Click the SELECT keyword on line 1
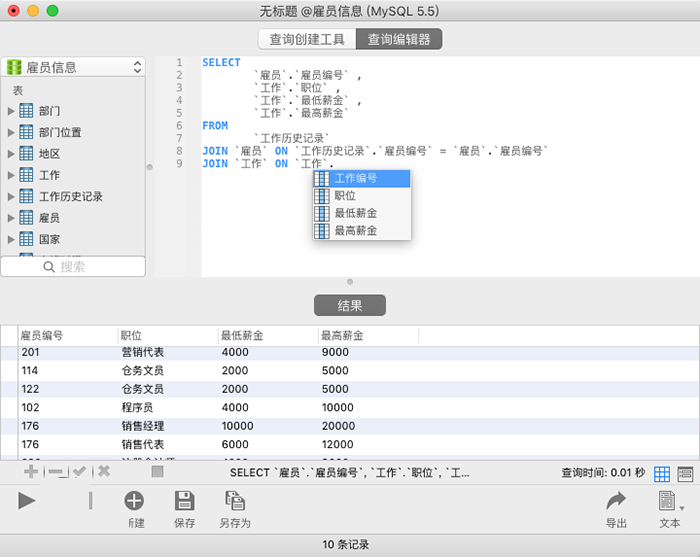Image resolution: width=700 pixels, height=557 pixels. pos(221,62)
